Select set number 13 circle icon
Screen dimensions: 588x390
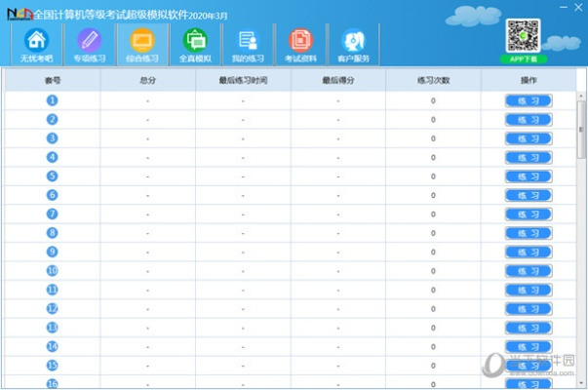click(x=52, y=328)
